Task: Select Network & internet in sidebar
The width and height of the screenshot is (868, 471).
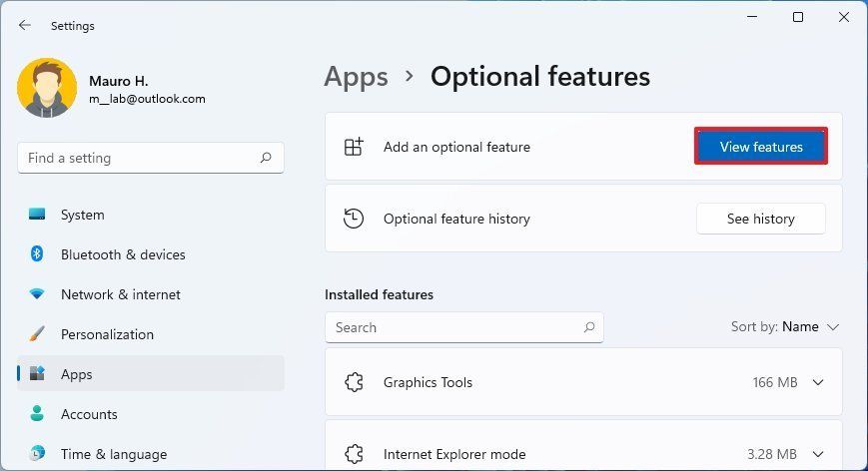Action: pos(120,294)
